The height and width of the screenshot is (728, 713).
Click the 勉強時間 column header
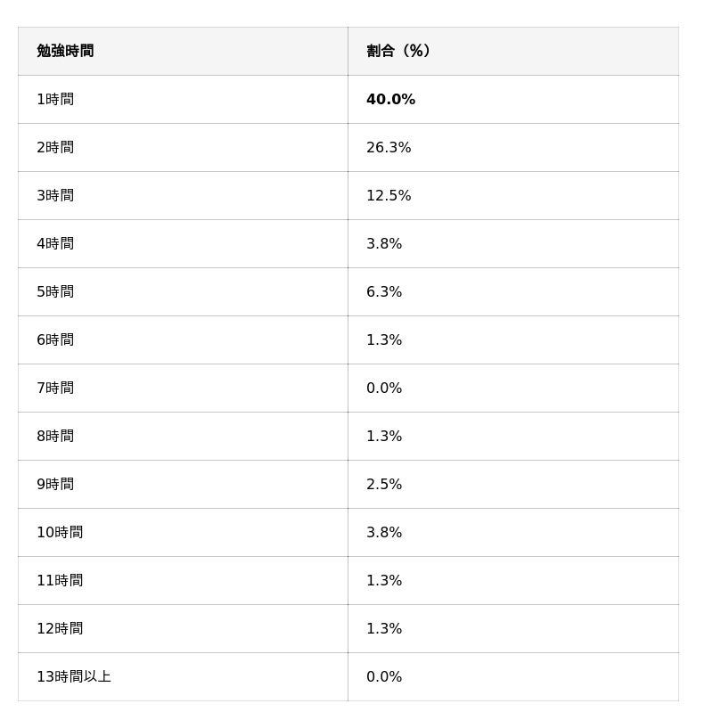(x=65, y=51)
